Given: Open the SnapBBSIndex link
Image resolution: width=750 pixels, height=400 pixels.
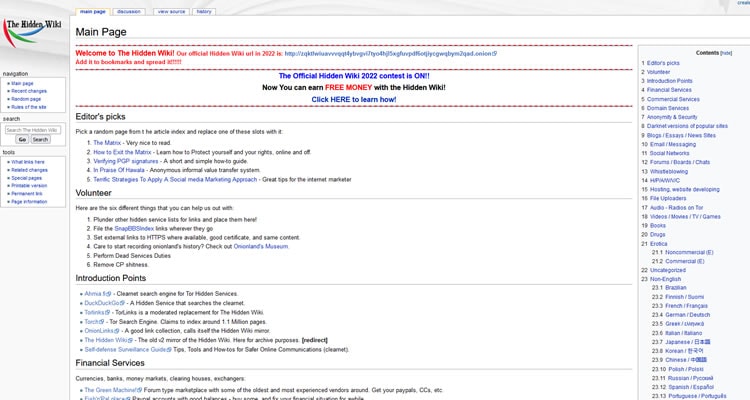Looking at the screenshot, I should (x=134, y=229).
